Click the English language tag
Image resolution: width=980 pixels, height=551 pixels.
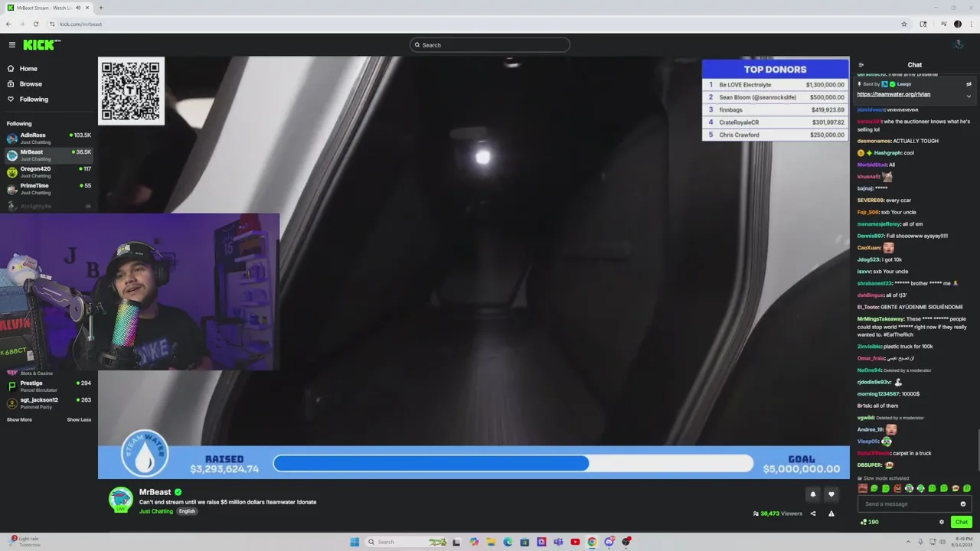pyautogui.click(x=187, y=511)
